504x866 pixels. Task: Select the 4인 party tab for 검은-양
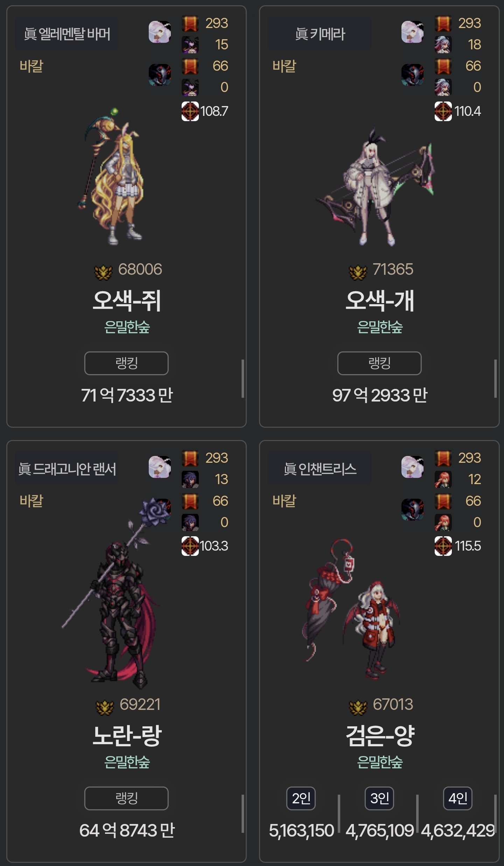coord(458,798)
